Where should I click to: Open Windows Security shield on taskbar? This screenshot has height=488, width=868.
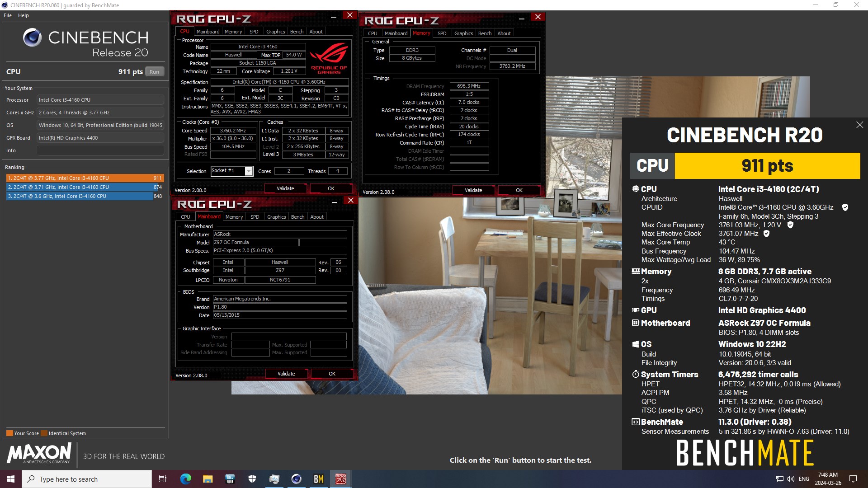pos(252,479)
